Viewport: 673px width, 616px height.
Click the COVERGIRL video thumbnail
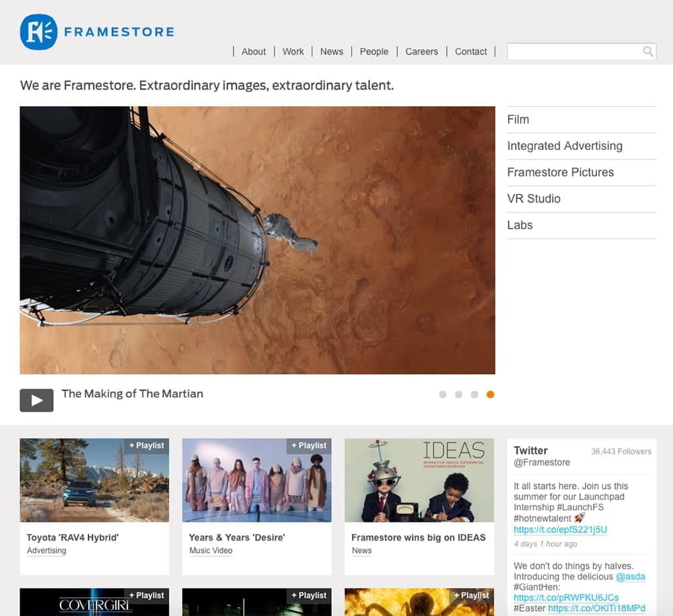tap(94, 603)
